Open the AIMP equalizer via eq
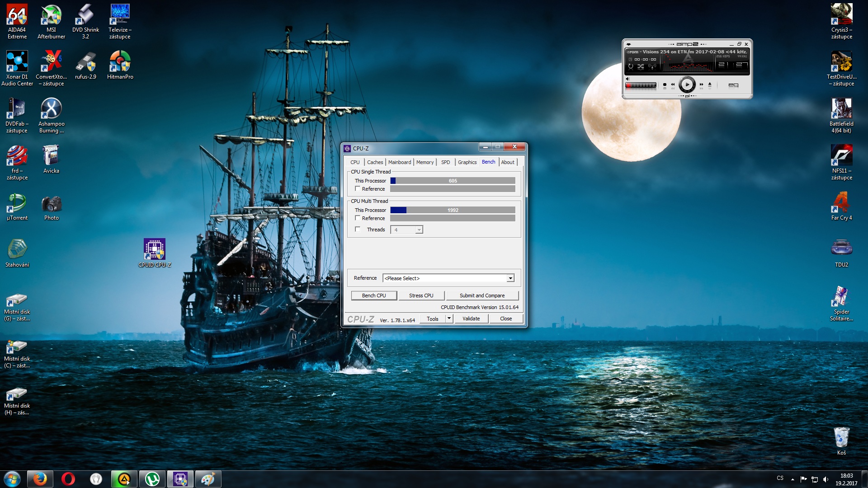 733,85
